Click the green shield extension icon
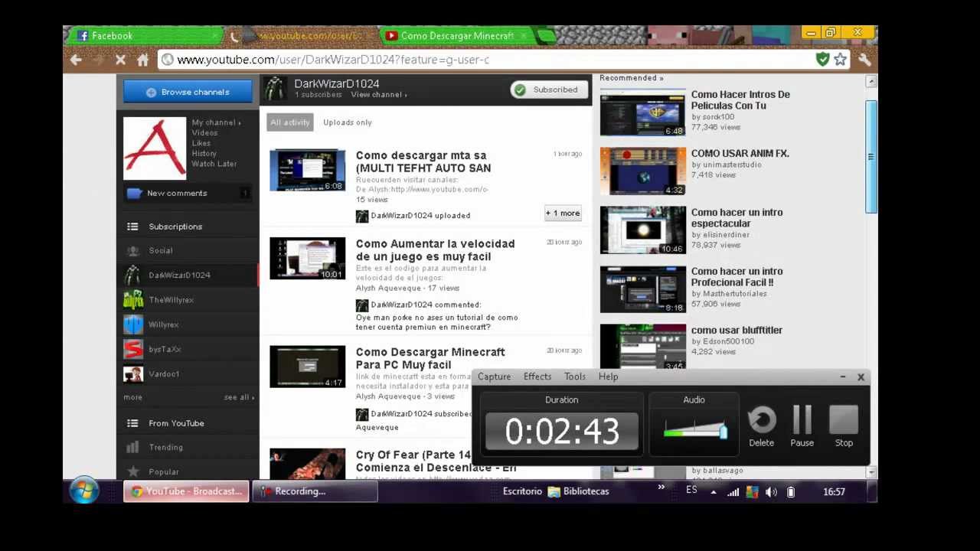Image resolution: width=980 pixels, height=551 pixels. pyautogui.click(x=822, y=60)
